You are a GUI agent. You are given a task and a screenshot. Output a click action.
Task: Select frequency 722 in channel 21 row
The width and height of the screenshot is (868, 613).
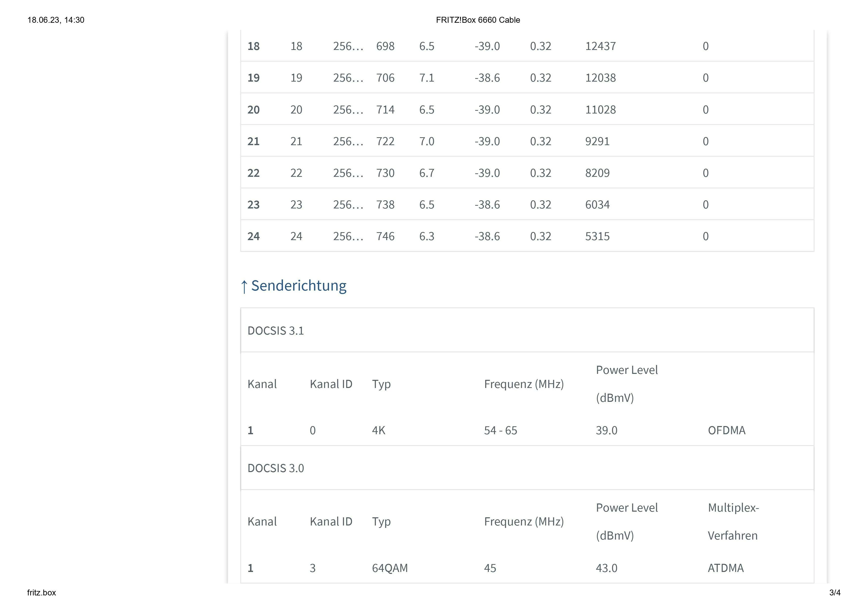tap(385, 141)
